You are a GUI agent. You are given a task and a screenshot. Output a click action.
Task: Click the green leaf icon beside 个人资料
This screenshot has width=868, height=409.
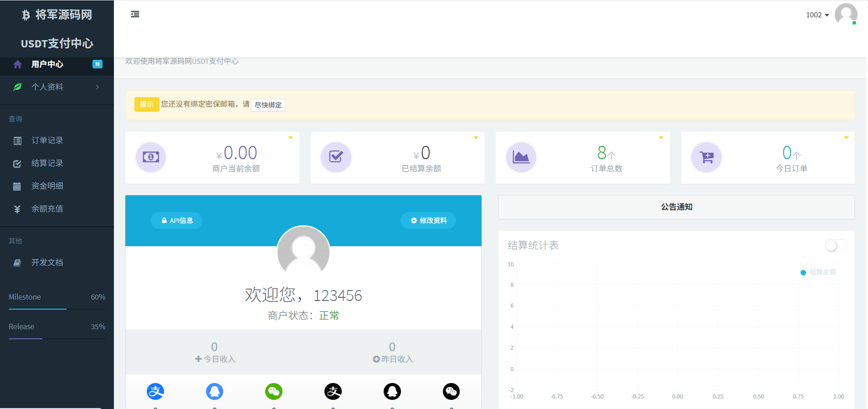coord(17,87)
